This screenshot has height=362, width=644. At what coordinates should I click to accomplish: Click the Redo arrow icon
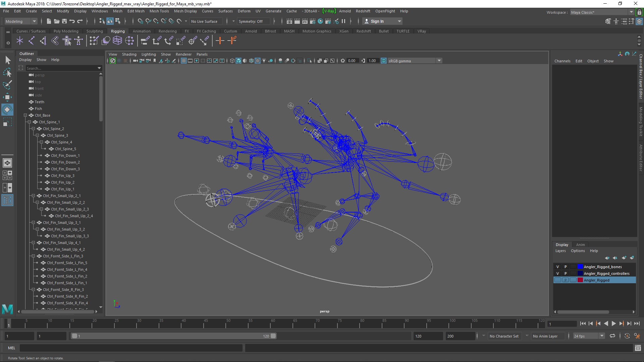[x=80, y=21]
